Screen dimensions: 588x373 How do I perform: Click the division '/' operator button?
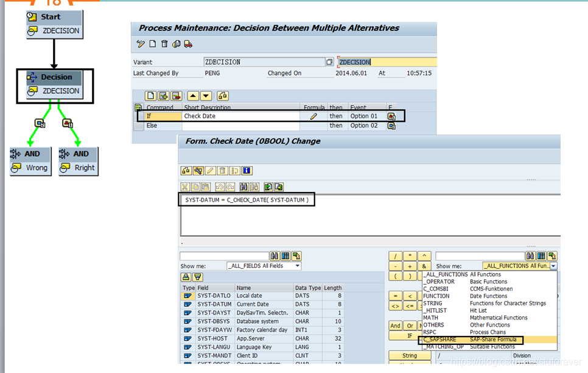[395, 256]
